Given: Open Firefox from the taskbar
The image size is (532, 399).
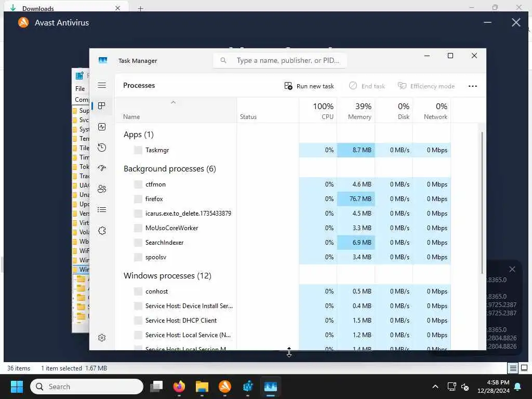Looking at the screenshot, I should [179, 387].
